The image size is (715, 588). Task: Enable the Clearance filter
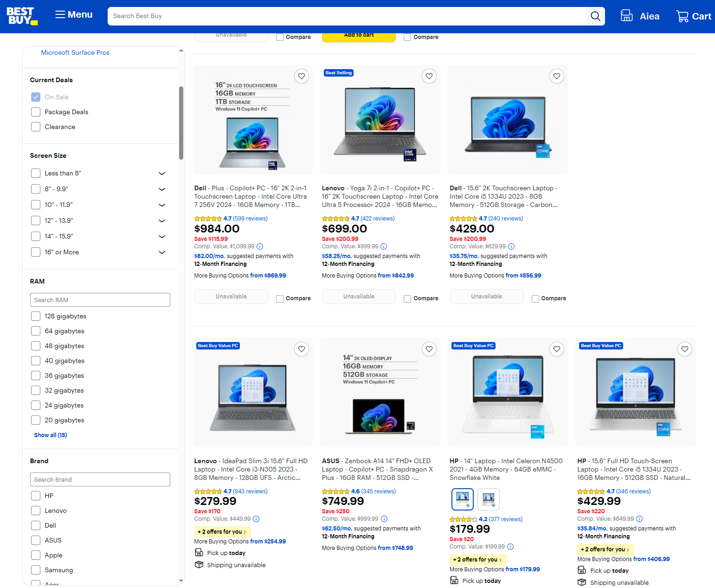coord(35,127)
